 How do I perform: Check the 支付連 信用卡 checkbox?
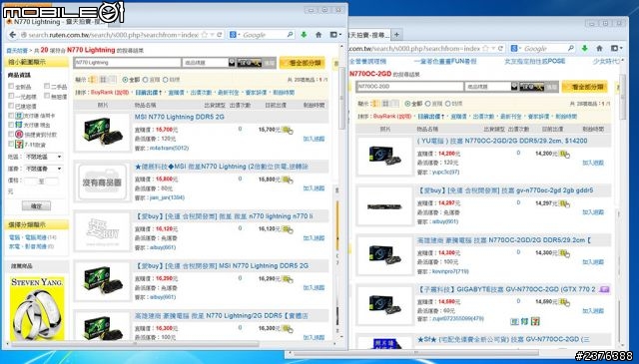click(x=11, y=116)
